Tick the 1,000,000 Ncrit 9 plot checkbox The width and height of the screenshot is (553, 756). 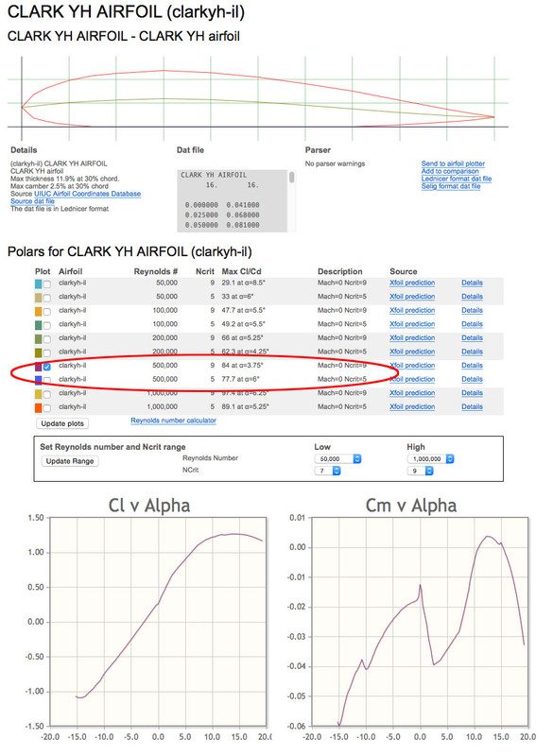(x=46, y=394)
